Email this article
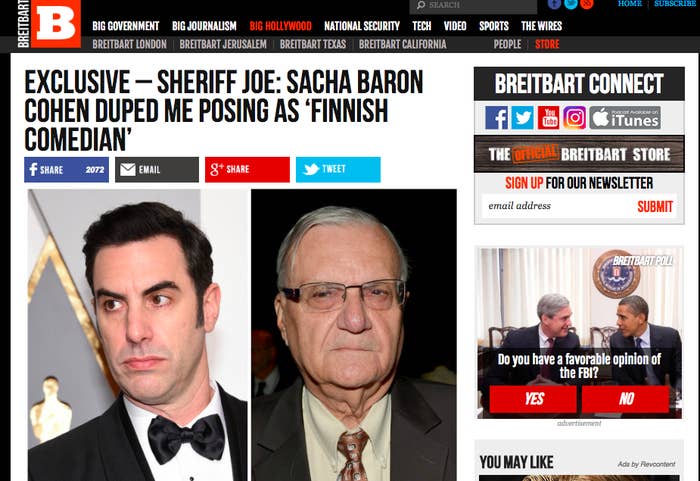This screenshot has height=481, width=700. coord(157,170)
